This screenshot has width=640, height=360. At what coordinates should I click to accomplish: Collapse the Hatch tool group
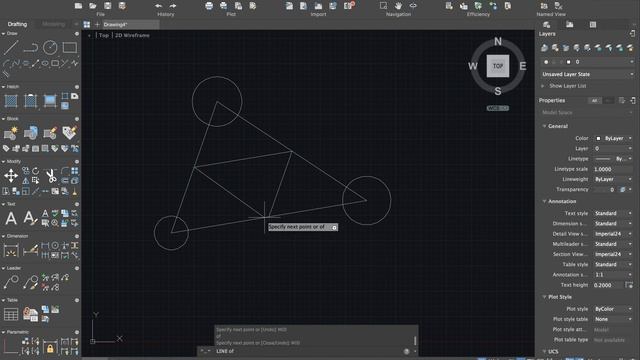[x=3, y=87]
